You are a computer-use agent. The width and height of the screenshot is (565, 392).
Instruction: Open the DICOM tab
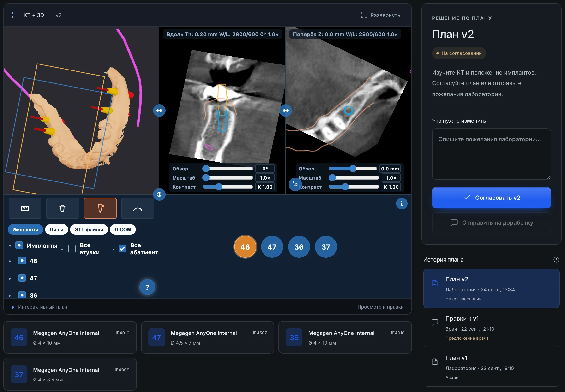[123, 229]
